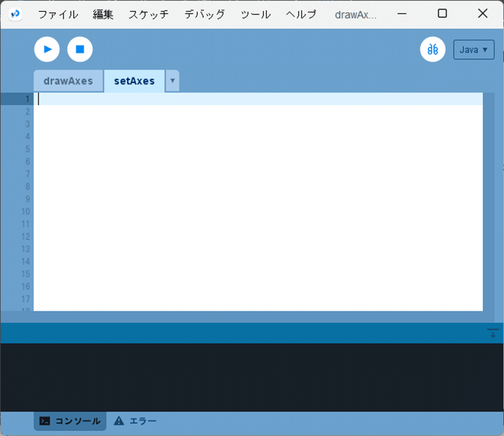Screen dimensions: 504x436
Task: Open the デバッグ menu
Action: click(x=204, y=14)
